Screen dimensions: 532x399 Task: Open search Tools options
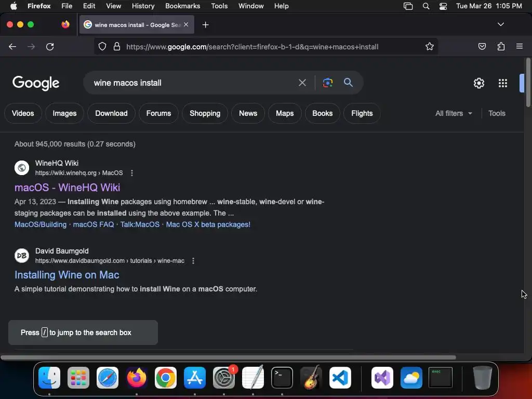click(x=497, y=113)
